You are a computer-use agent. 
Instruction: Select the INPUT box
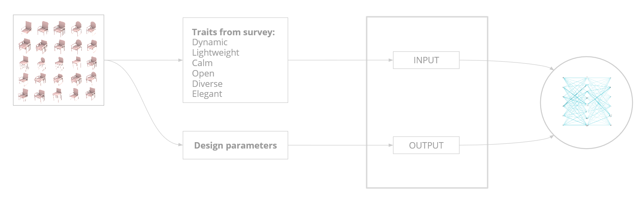click(x=426, y=60)
